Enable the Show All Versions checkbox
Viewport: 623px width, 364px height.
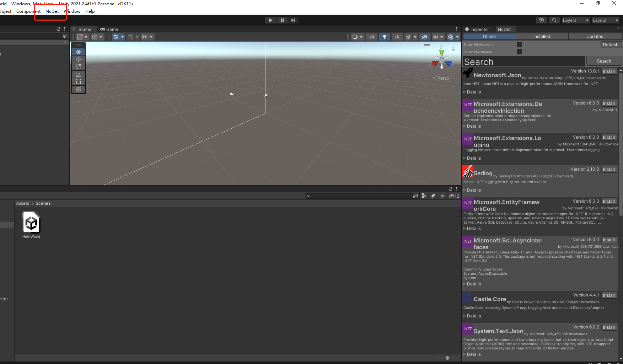[520, 44]
